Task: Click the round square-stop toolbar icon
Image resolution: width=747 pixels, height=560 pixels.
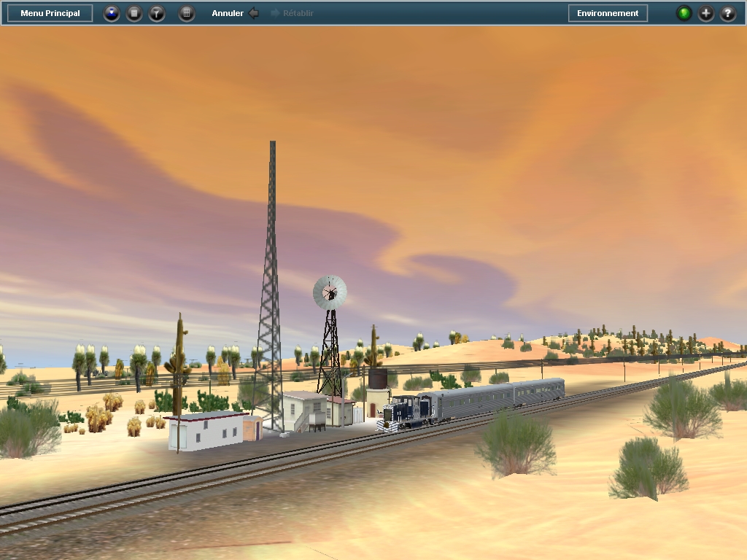Action: (134, 13)
